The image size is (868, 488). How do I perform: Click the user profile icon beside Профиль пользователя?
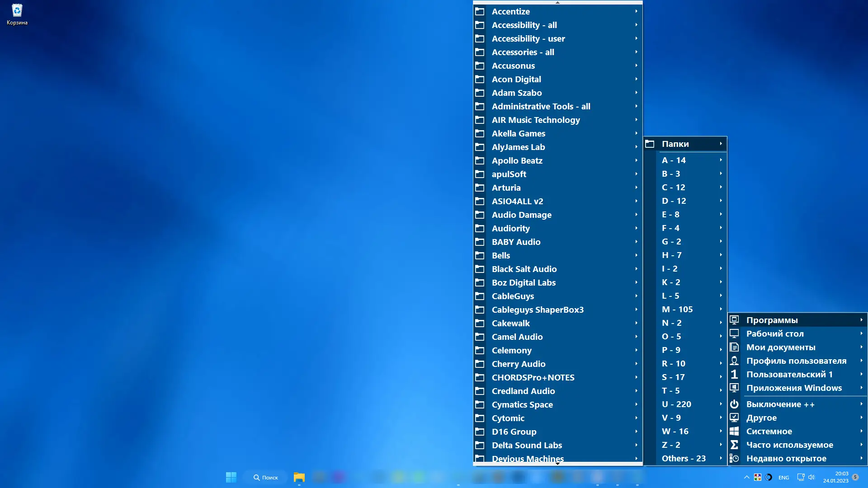tap(734, 361)
